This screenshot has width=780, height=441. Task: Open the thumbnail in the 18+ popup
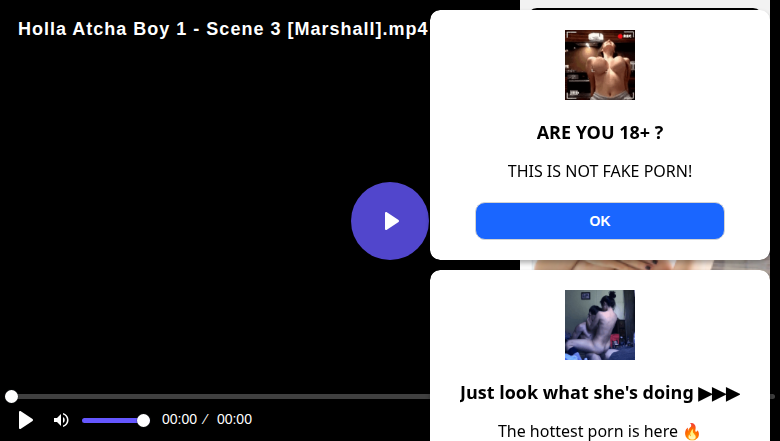(599, 65)
